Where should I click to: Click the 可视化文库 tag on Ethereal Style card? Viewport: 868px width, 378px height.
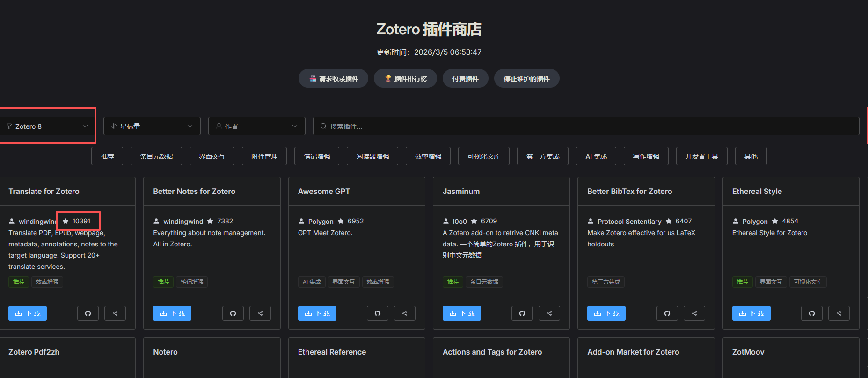point(808,282)
